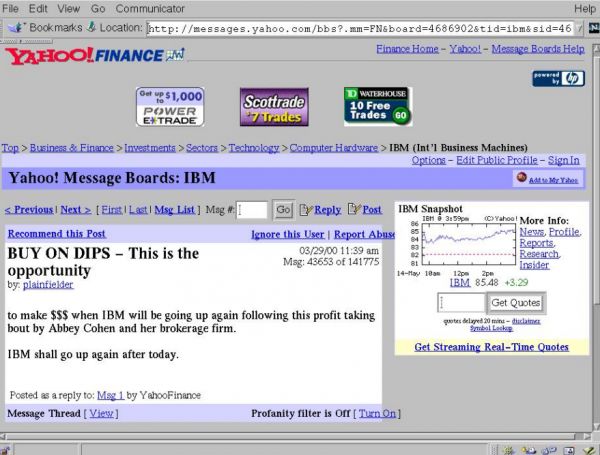Click the Get Quotes button

[x=515, y=303]
